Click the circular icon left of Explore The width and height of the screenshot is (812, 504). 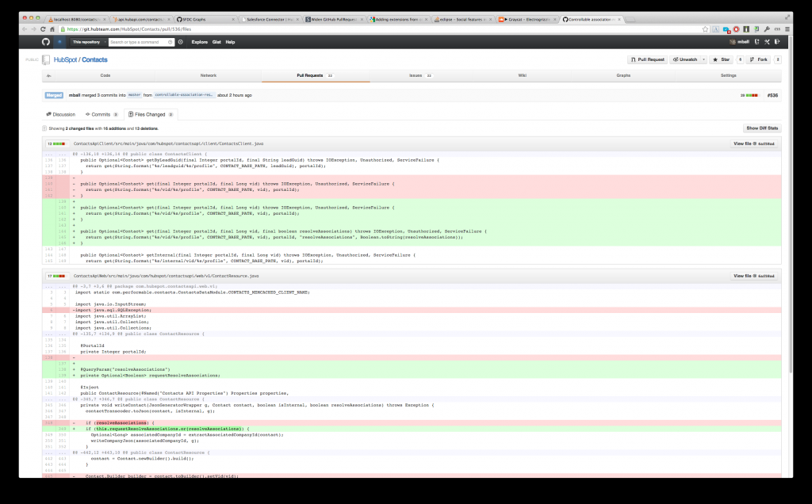tap(180, 42)
